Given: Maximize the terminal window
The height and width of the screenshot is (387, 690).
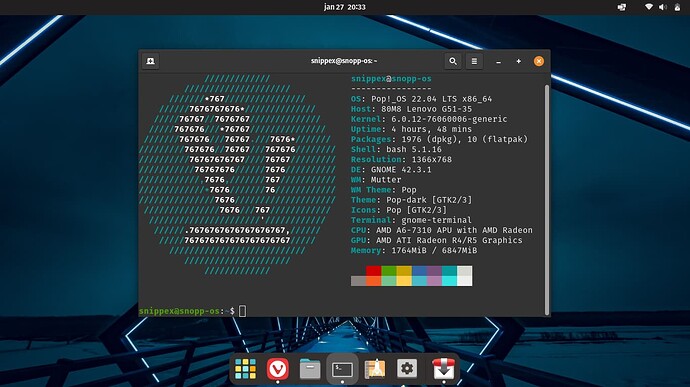Looking at the screenshot, I should tap(518, 61).
